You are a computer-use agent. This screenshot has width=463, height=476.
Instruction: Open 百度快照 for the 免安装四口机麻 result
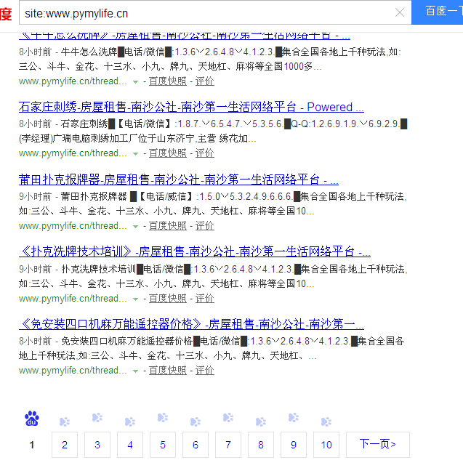tap(168, 371)
